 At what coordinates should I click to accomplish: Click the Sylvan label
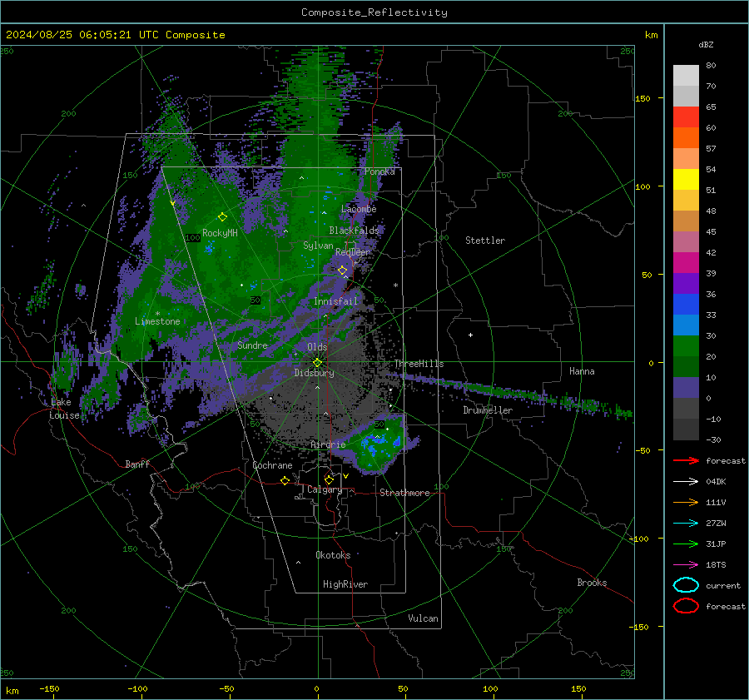(318, 246)
